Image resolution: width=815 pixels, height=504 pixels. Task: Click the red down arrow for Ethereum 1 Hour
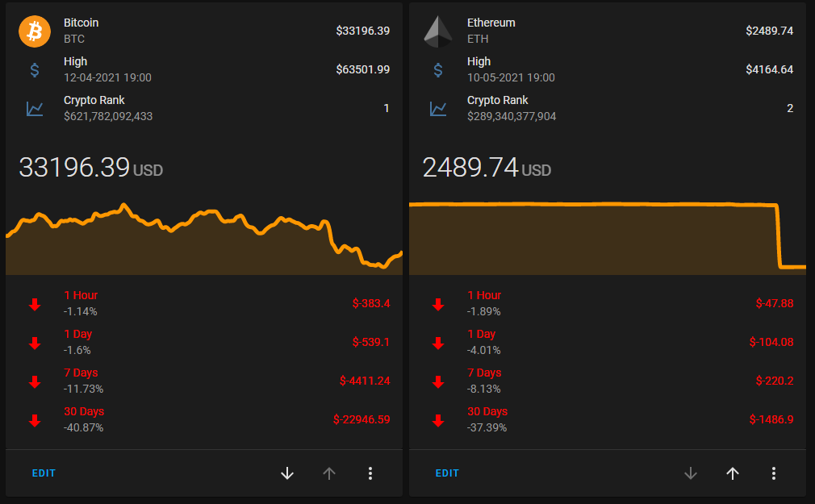coord(438,305)
